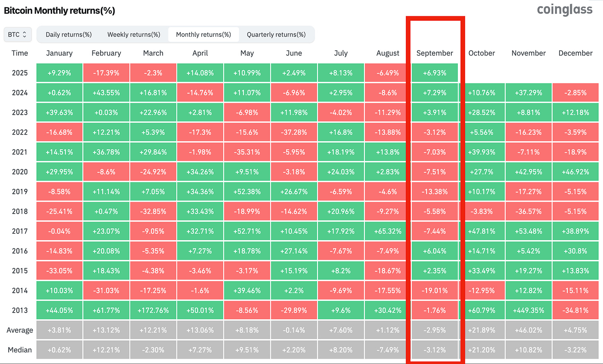Viewport: 603px width, 364px height.
Task: Select the October average +21.89% cell
Action: pos(482,330)
